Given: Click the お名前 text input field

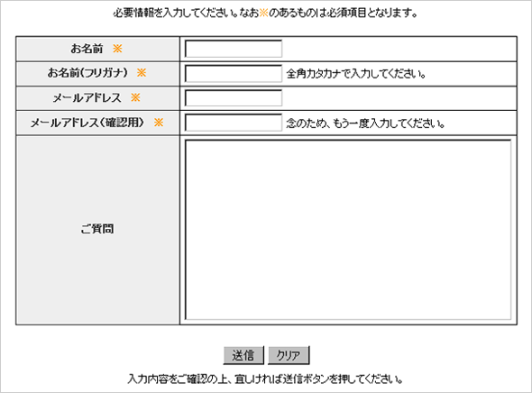Looking at the screenshot, I should click(x=234, y=49).
